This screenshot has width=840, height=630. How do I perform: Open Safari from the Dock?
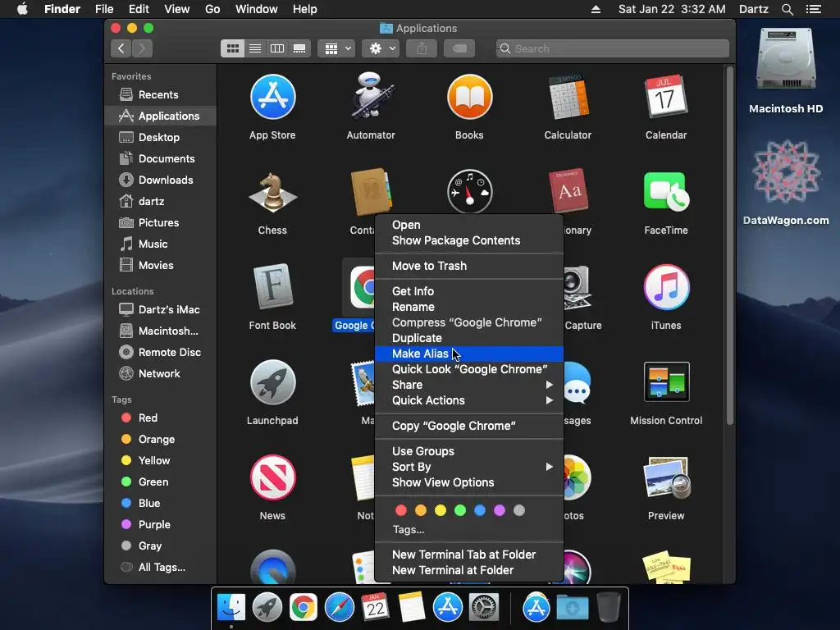pyautogui.click(x=339, y=608)
